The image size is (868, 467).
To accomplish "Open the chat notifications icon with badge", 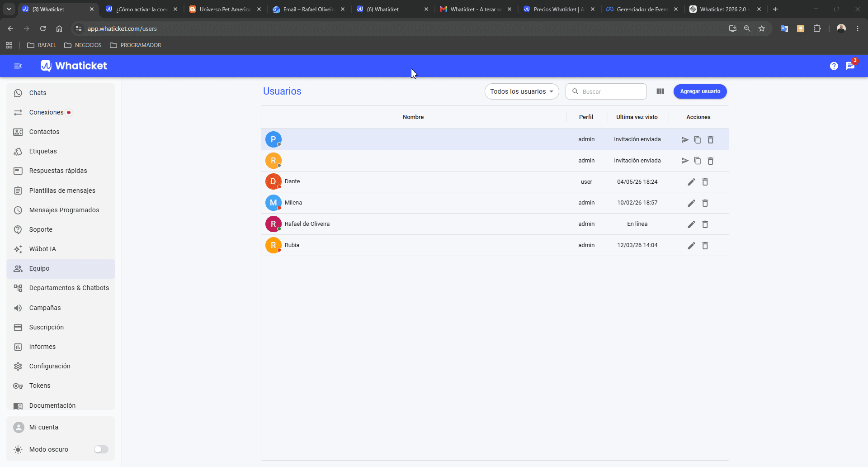I will 850,66.
